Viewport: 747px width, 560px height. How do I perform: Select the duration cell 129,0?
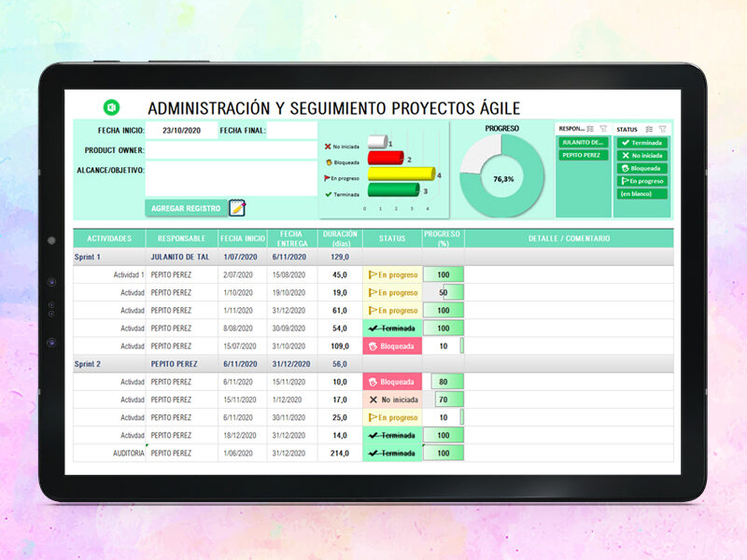[340, 258]
